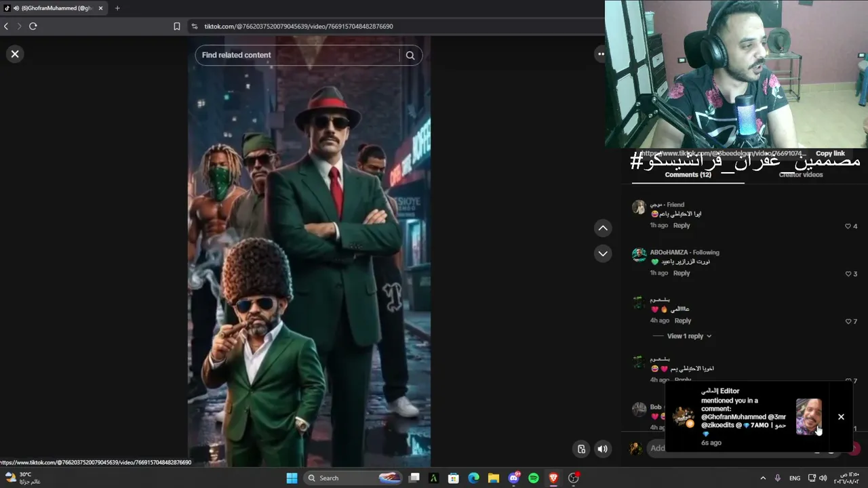Open Microsoft Store from the taskbar
868x488 pixels.
(x=454, y=478)
